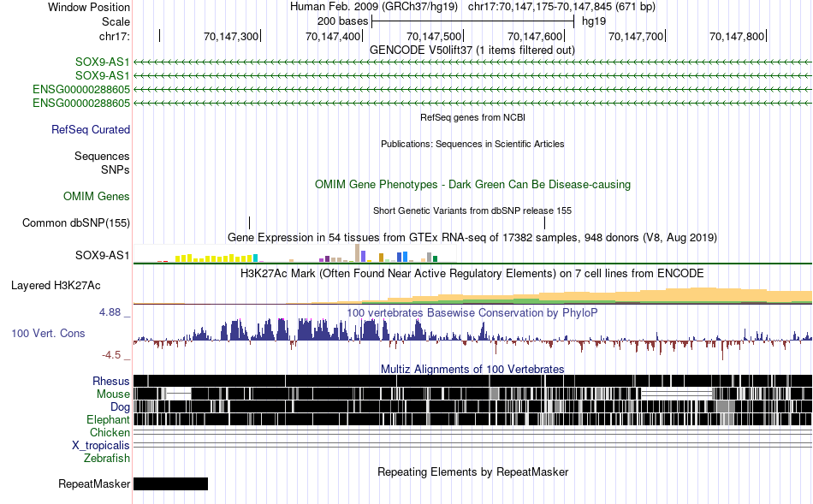This screenshot has height=504, width=813.
Task: Click the Zebrafish alignment label
Action: pyautogui.click(x=107, y=459)
